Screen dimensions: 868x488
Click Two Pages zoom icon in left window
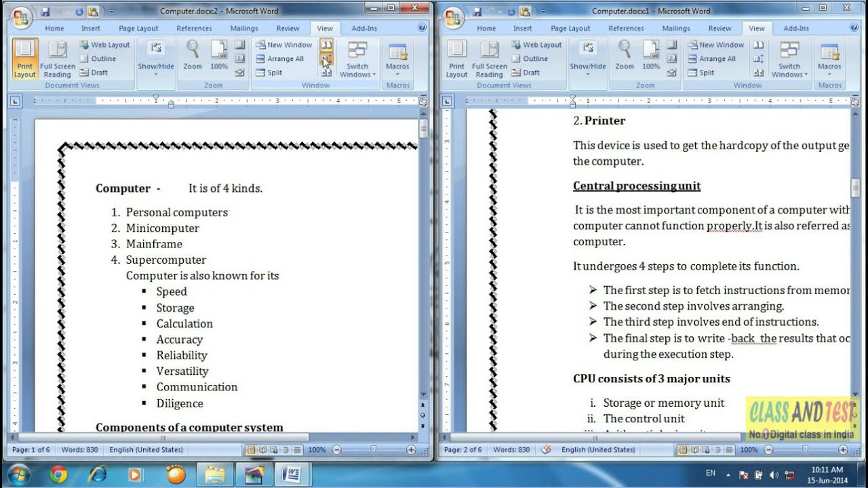click(239, 58)
